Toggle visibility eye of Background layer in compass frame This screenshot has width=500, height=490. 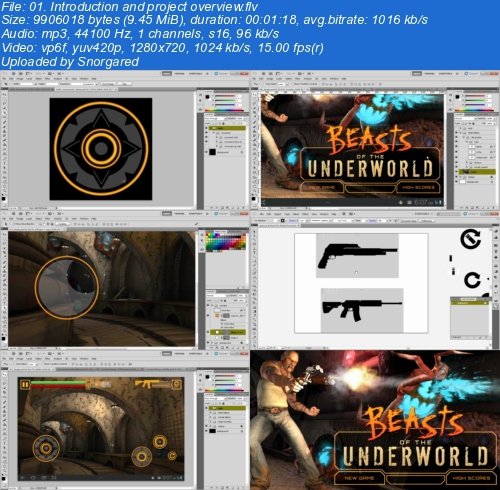coord(207,152)
